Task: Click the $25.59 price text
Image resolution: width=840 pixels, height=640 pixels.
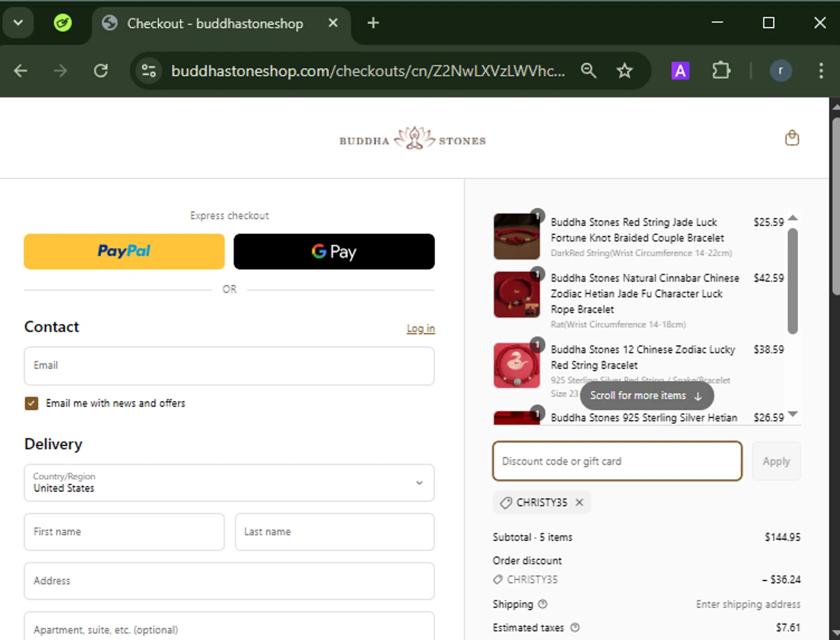Action: click(768, 222)
